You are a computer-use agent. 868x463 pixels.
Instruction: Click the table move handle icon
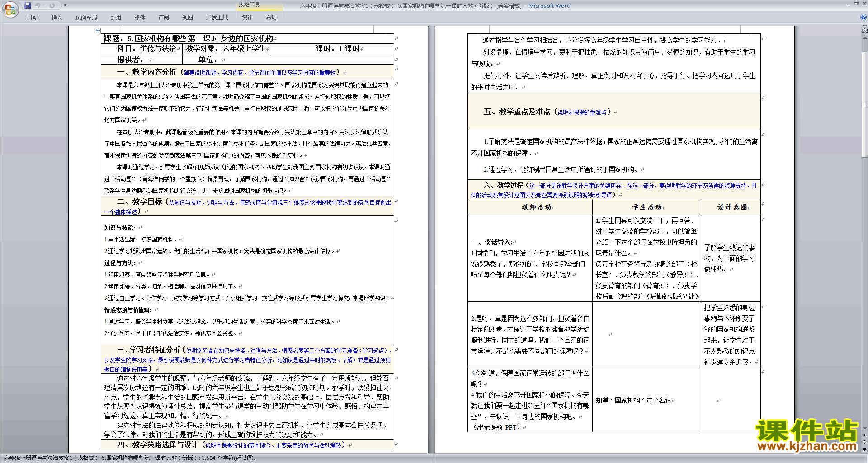coord(98,30)
